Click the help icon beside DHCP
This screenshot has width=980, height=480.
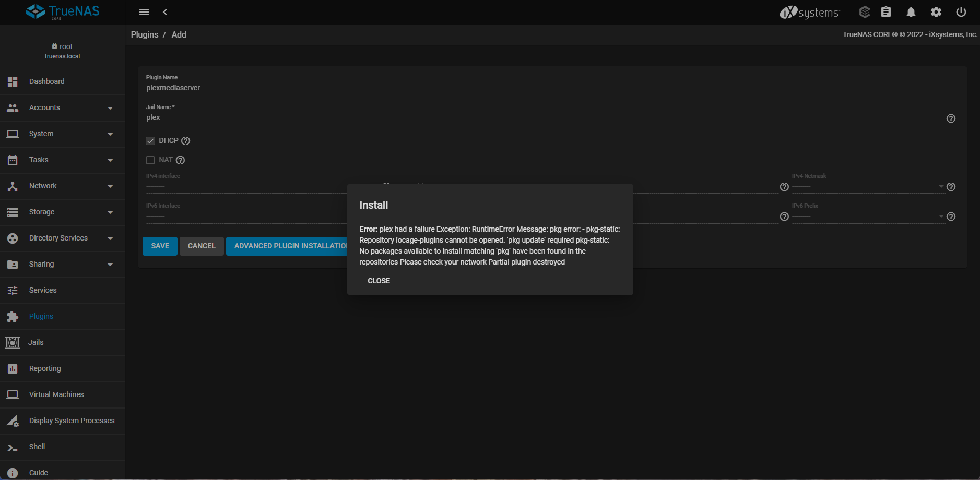(x=186, y=141)
